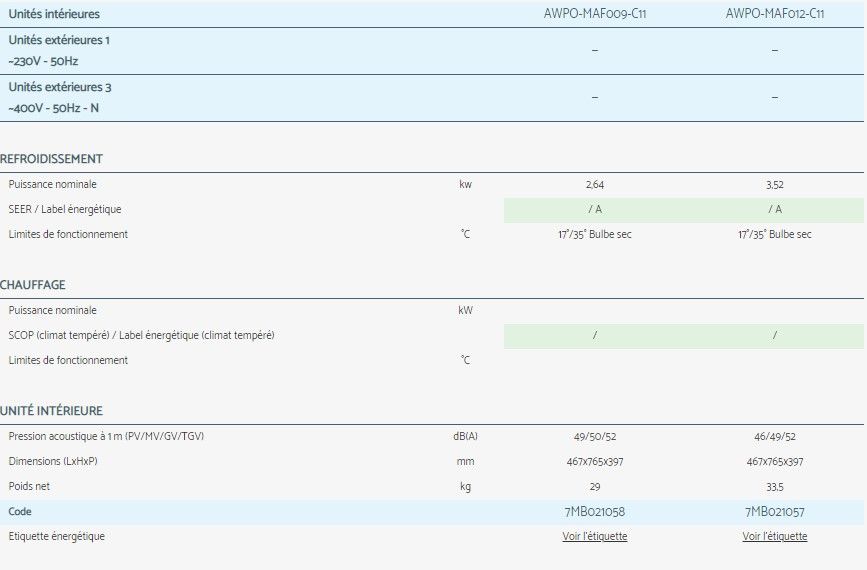Select product code 7MB021058
867x570 pixels.
tap(595, 512)
